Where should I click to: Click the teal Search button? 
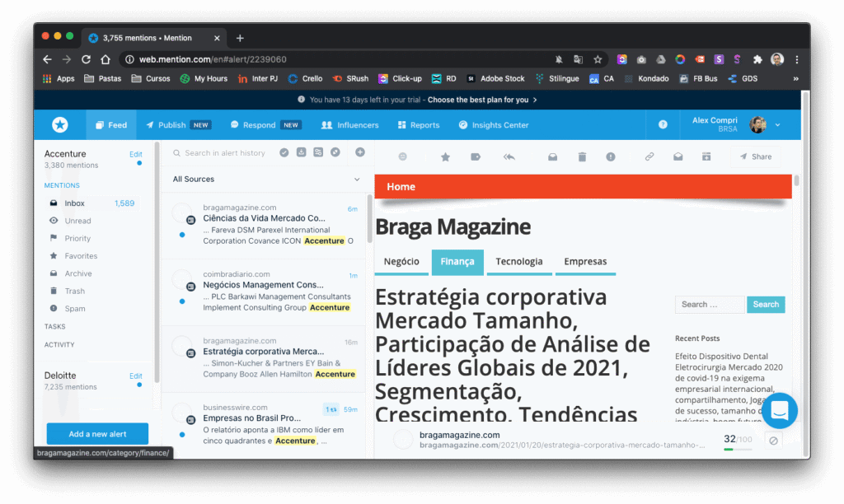[766, 305]
